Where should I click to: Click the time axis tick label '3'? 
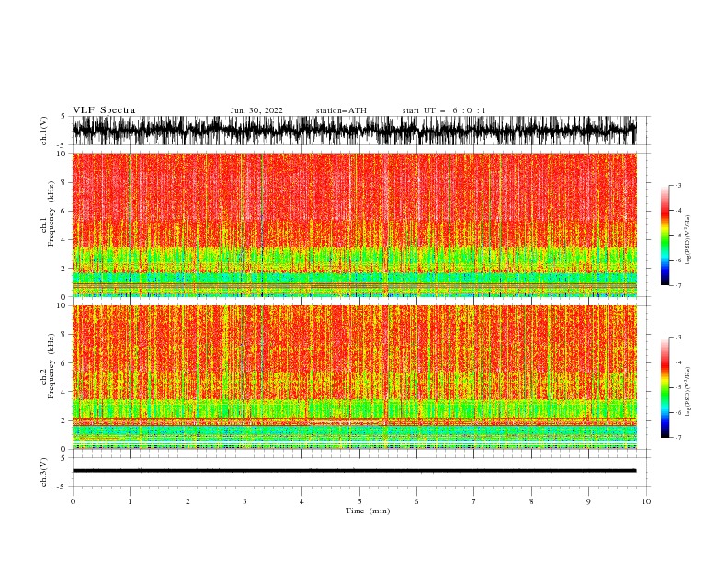245,501
